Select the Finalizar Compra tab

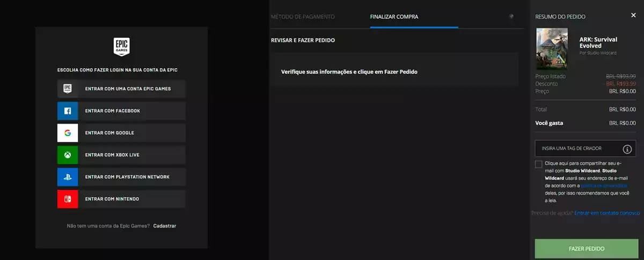394,17
